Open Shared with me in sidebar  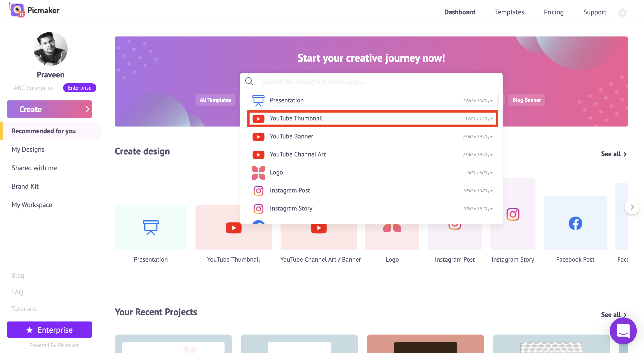pyautogui.click(x=34, y=168)
